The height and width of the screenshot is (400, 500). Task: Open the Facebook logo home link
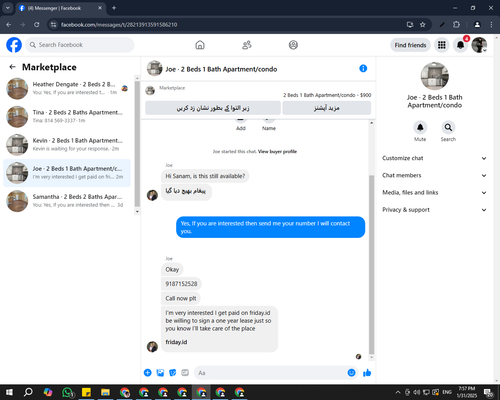point(14,45)
